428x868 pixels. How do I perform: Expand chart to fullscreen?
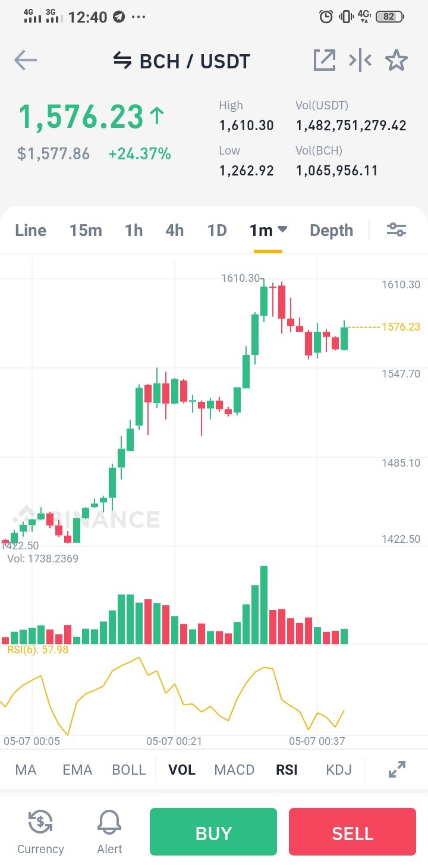tap(396, 769)
